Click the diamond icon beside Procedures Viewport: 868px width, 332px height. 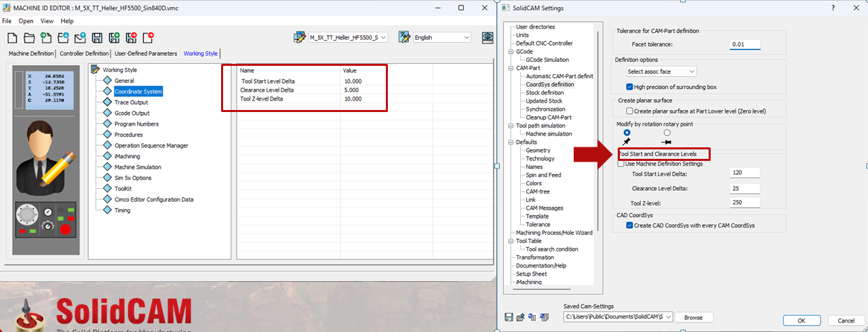107,134
